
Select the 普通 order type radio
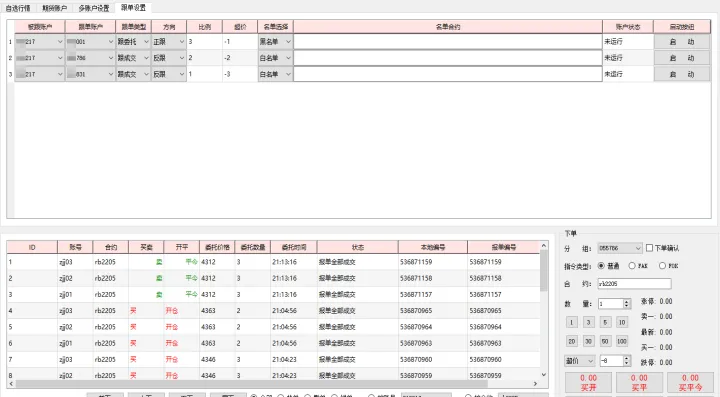pyautogui.click(x=601, y=266)
